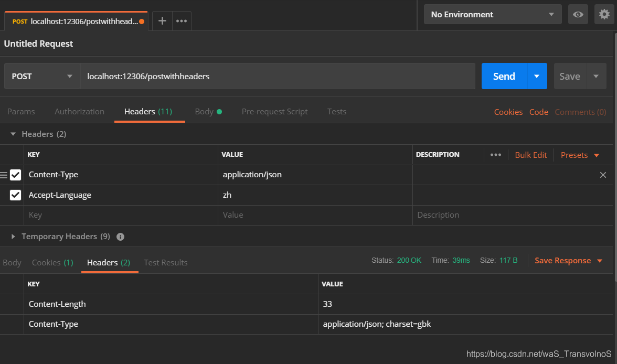Open headers table column options three-dot icon
This screenshot has height=364, width=617.
(496, 155)
